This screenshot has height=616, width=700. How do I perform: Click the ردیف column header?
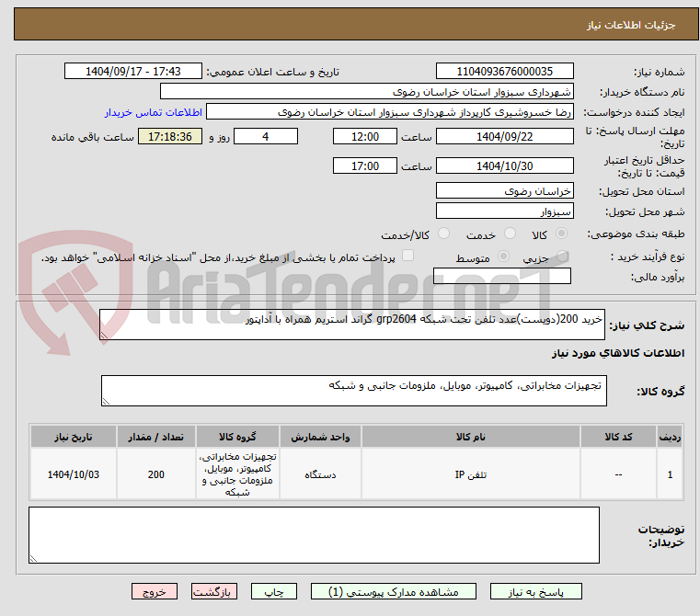[x=670, y=437]
